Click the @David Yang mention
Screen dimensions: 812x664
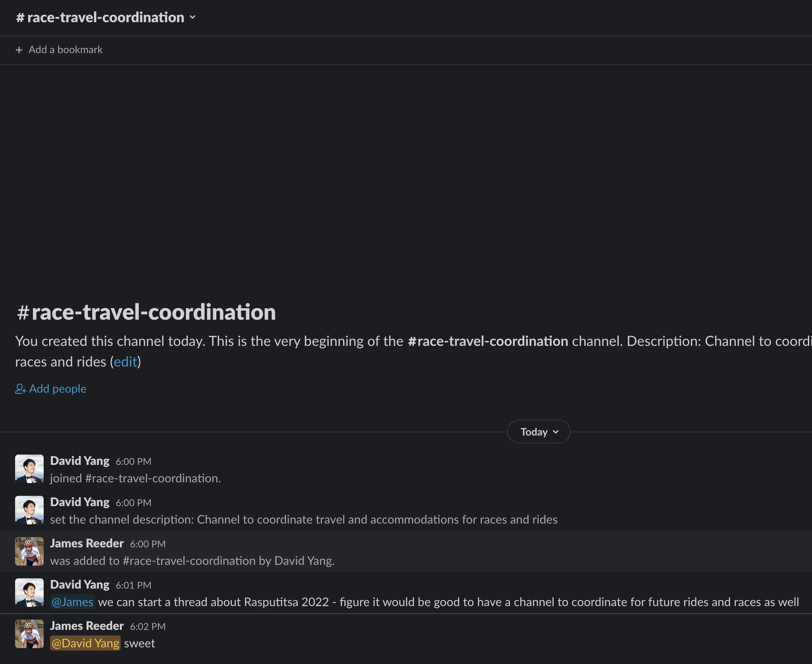pos(85,643)
